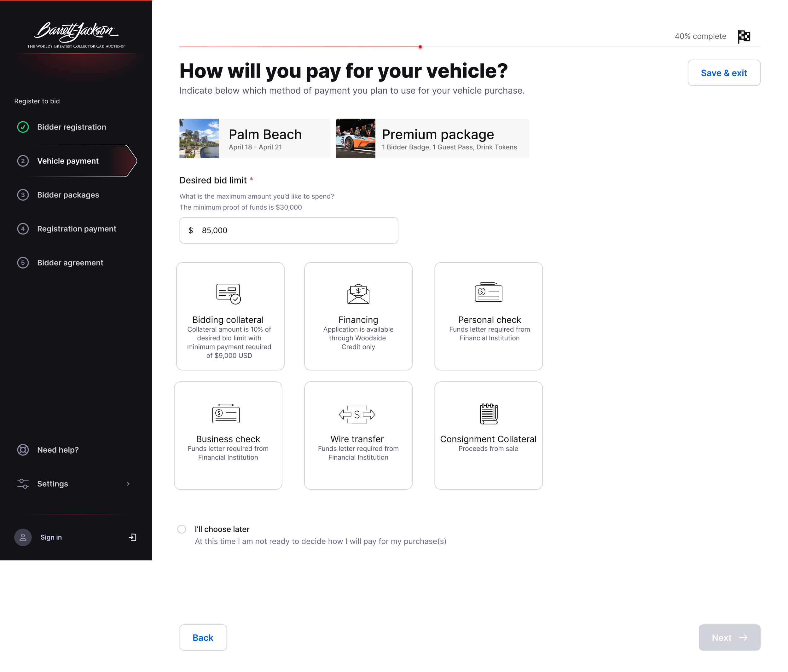Click the sign-in arrow icon
The width and height of the screenshot is (788, 672).
click(132, 537)
